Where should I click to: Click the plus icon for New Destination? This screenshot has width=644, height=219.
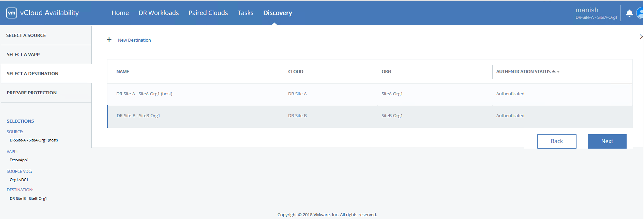109,40
